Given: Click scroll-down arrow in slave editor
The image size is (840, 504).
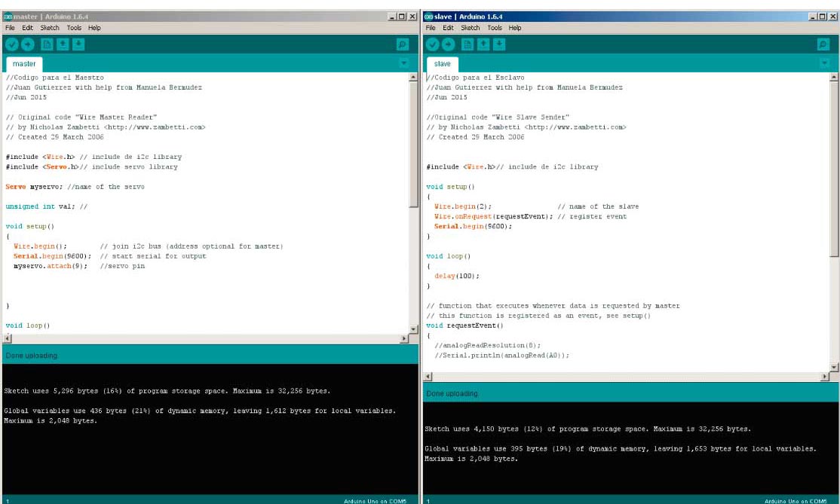Looking at the screenshot, I should point(833,367).
